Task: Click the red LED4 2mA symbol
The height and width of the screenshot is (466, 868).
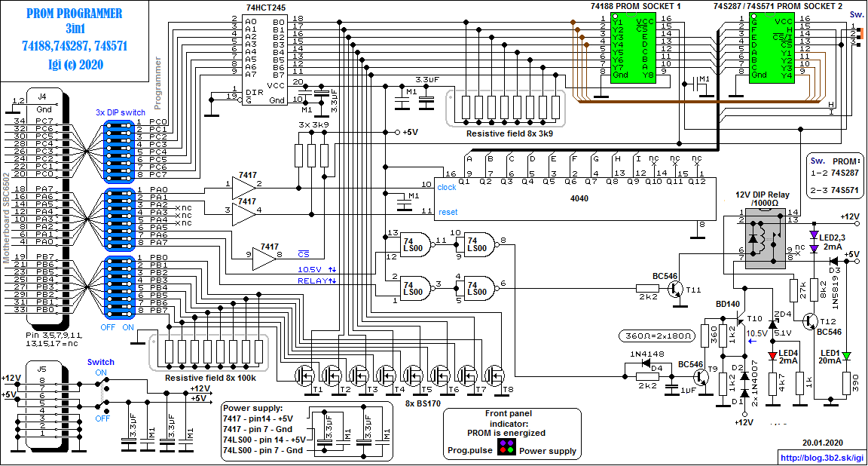Action: tap(772, 356)
